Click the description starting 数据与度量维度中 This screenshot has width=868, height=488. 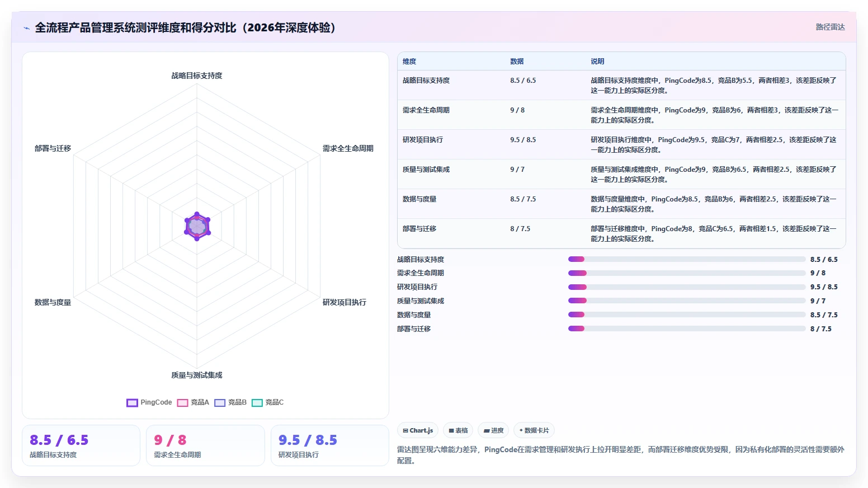(x=714, y=204)
